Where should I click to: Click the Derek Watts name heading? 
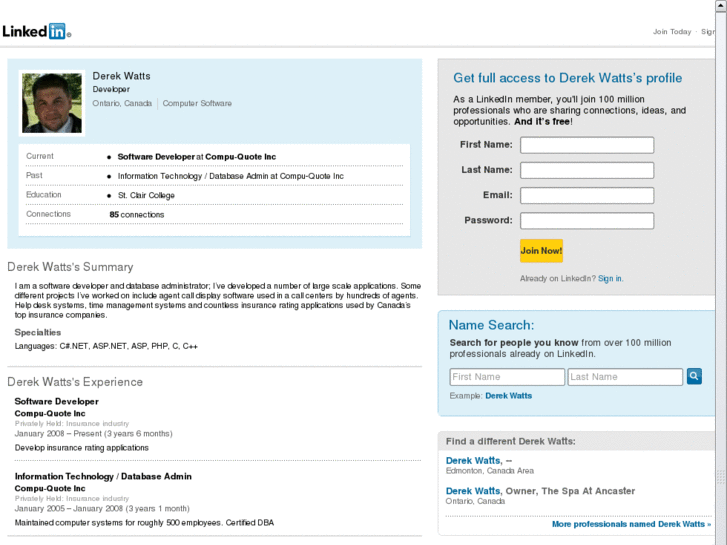tap(121, 76)
